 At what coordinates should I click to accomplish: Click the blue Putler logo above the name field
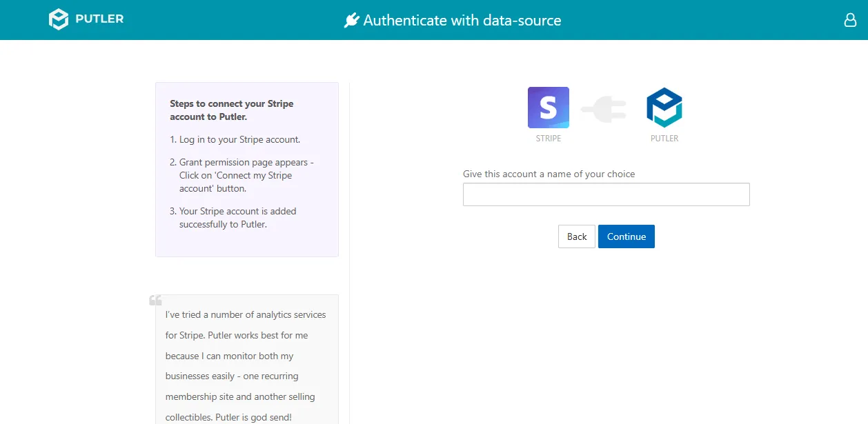point(664,108)
